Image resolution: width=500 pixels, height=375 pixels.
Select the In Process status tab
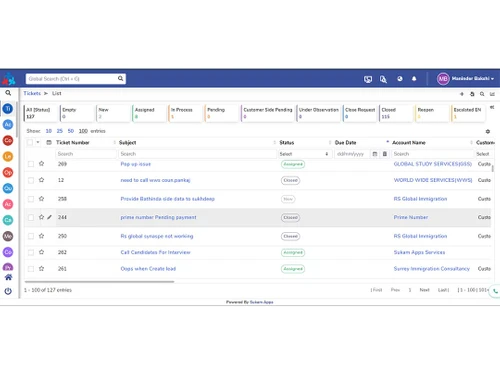coord(185,113)
